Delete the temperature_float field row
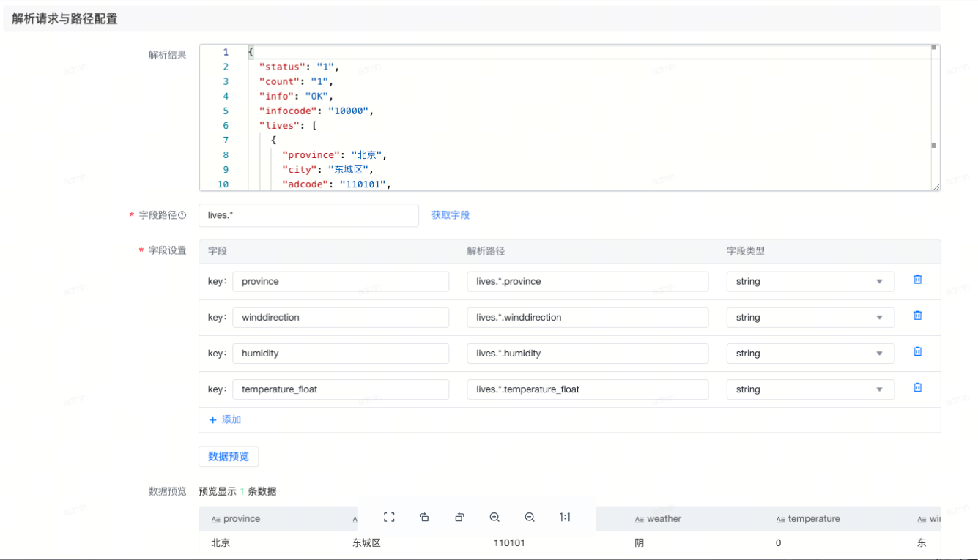Image resolution: width=978 pixels, height=560 pixels. pos(917,387)
